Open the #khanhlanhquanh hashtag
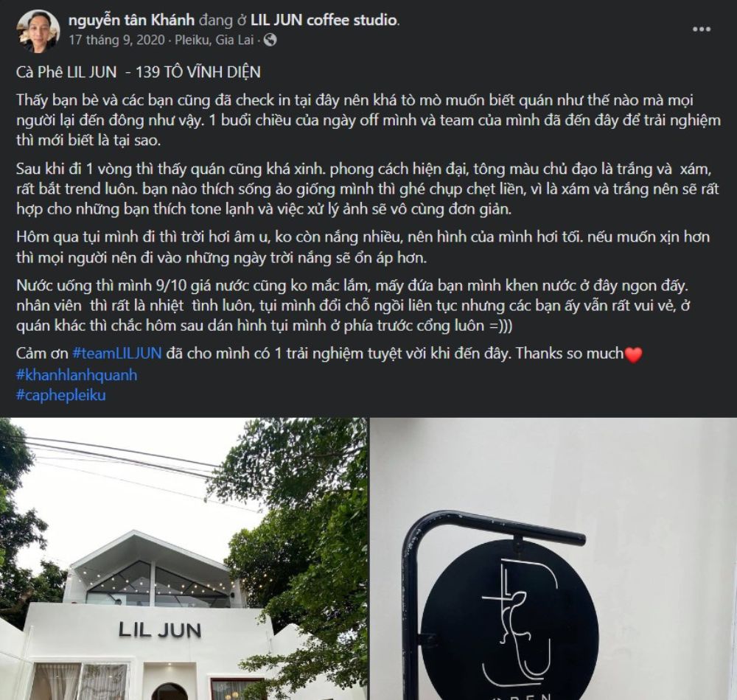 click(77, 375)
